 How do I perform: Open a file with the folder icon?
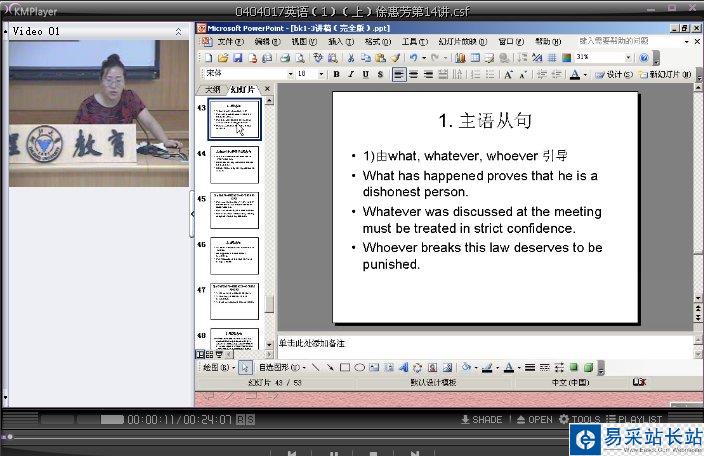[x=223, y=57]
